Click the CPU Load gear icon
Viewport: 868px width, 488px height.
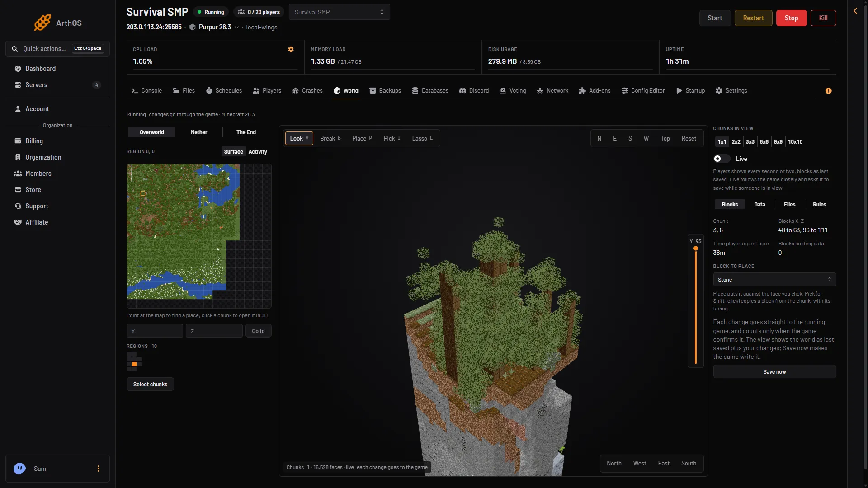[291, 49]
